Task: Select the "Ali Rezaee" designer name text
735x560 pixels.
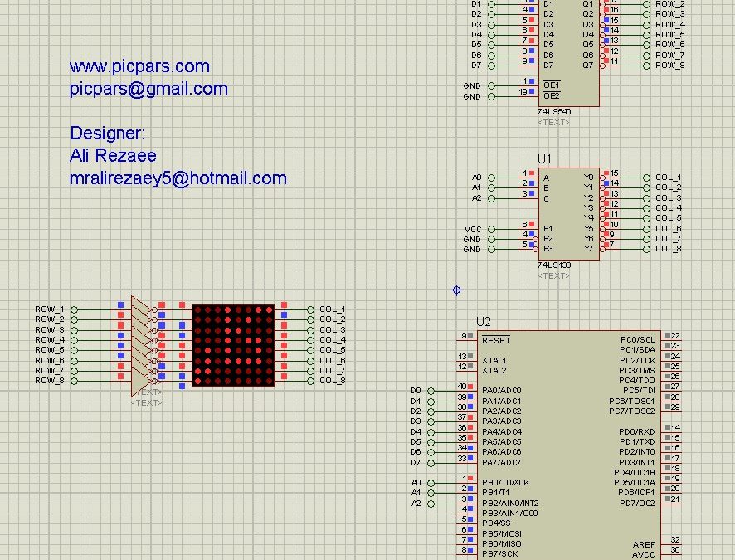Action: (x=113, y=156)
